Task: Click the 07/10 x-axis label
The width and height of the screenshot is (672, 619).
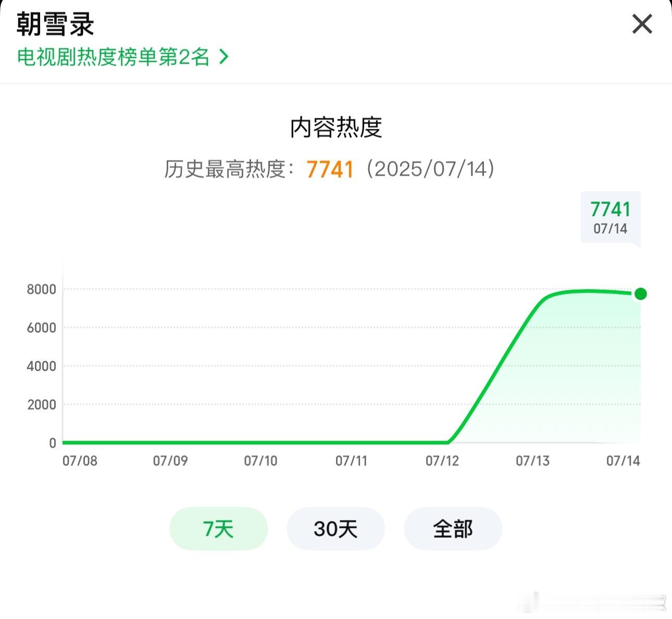Action: coord(260,461)
